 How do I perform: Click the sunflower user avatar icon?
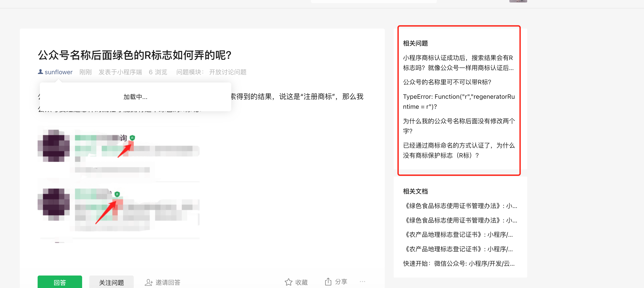coord(40,72)
